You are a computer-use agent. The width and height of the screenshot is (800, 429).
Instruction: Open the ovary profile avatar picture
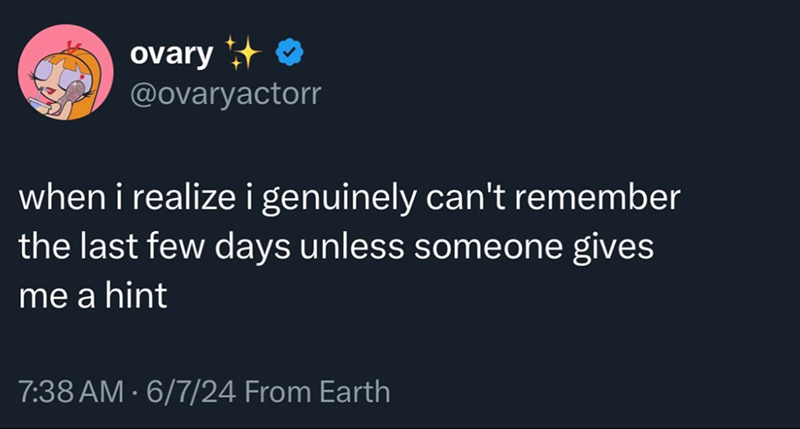[x=66, y=76]
